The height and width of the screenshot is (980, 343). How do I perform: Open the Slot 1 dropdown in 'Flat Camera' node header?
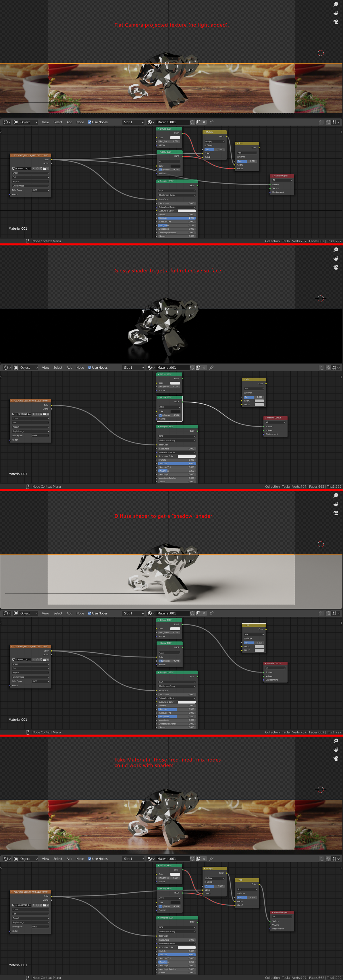(134, 122)
